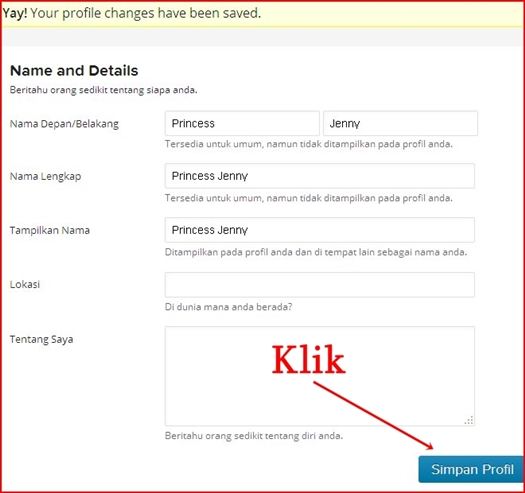
Task: Click the hint 'Beritahu orang sedikit tentang diri anda'
Action: click(254, 436)
